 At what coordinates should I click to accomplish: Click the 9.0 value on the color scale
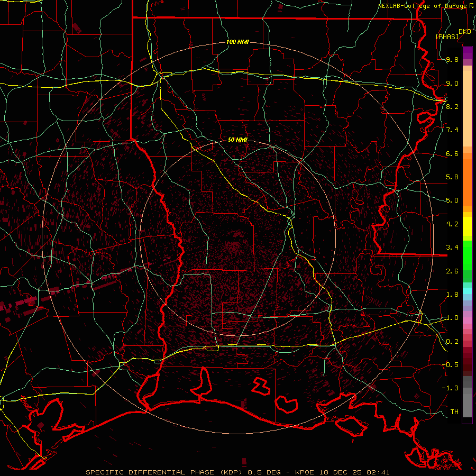click(x=452, y=83)
